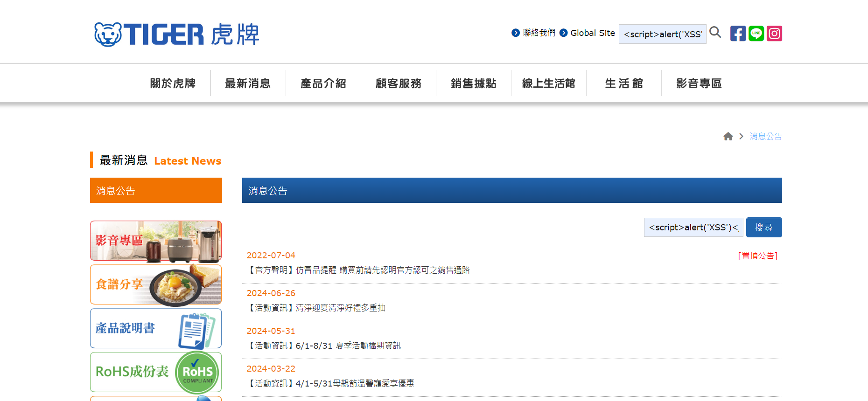Viewport: 868px width, 401px height.
Task: Open the 關於虎牌 menu
Action: click(173, 83)
